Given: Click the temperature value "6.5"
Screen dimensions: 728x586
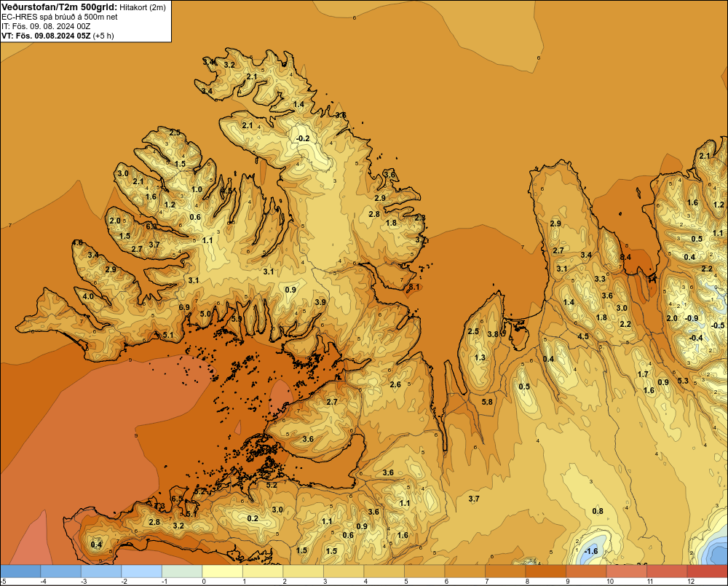Looking at the screenshot, I should [177, 499].
